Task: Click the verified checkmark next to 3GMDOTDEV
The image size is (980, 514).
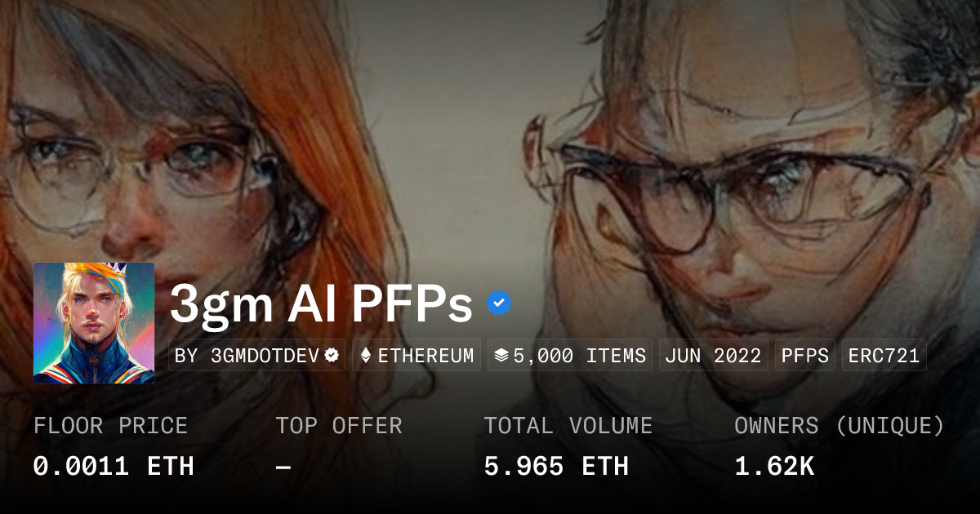Action: tap(332, 356)
